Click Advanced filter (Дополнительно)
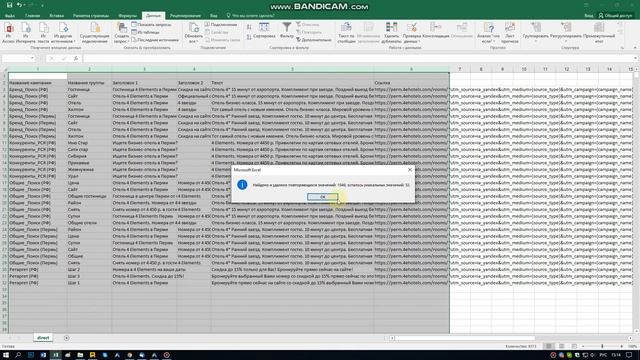Image resolution: width=640 pixels, height=360 pixels. (x=313, y=40)
